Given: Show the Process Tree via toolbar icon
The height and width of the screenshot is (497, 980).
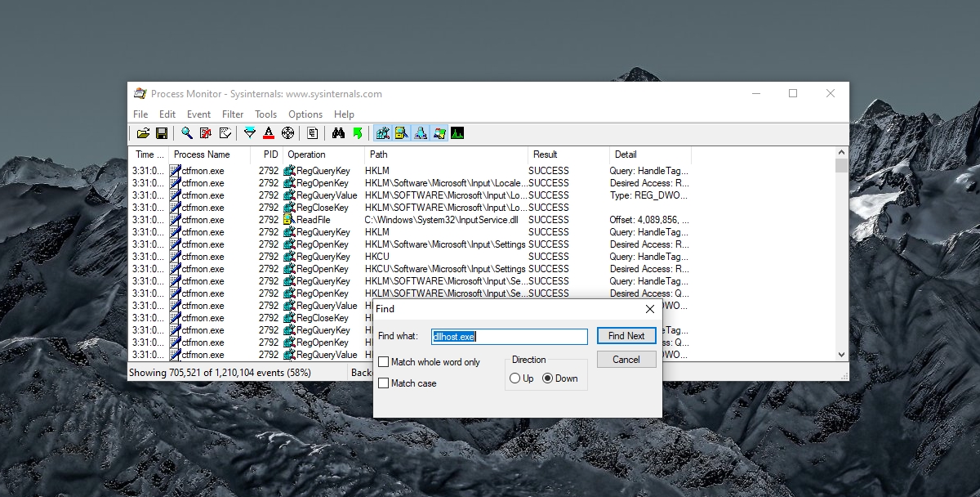Looking at the screenshot, I should [x=313, y=133].
